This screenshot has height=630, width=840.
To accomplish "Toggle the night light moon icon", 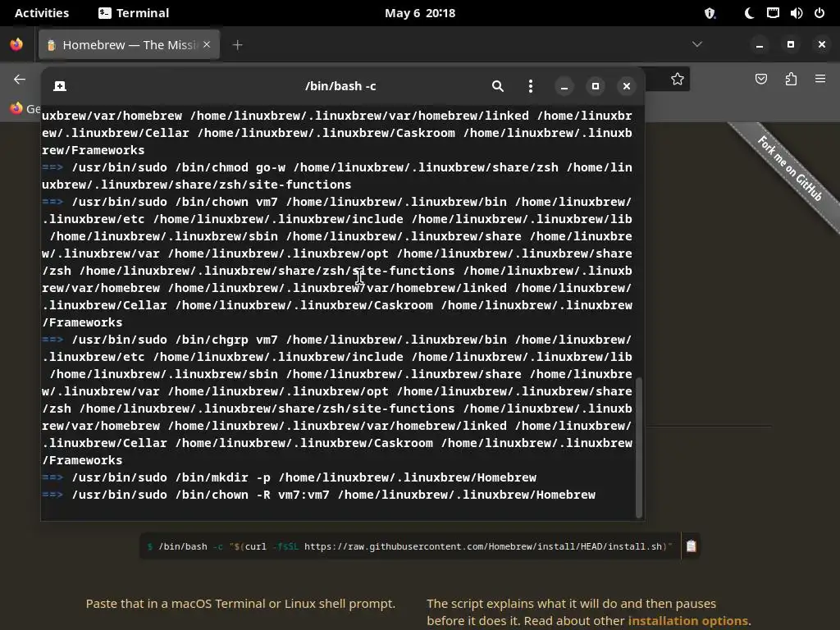I will (749, 13).
